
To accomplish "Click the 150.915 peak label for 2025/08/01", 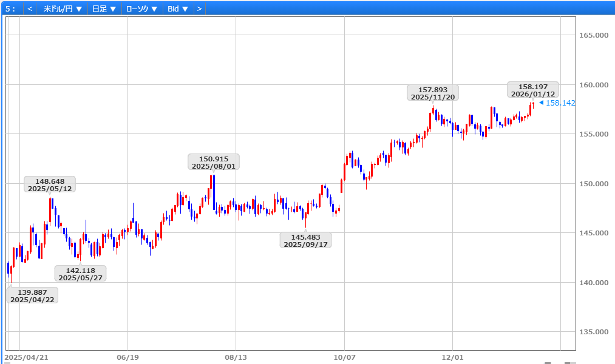I will 212,162.
